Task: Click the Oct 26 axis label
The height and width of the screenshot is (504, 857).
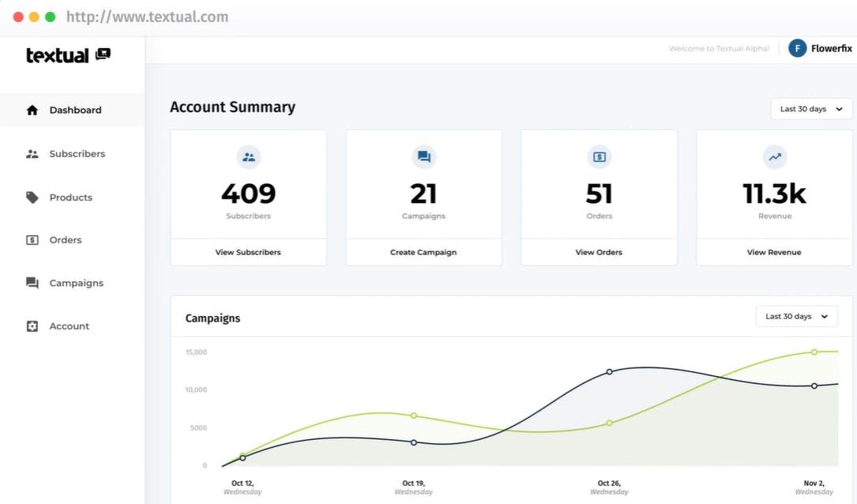Action: 609,487
